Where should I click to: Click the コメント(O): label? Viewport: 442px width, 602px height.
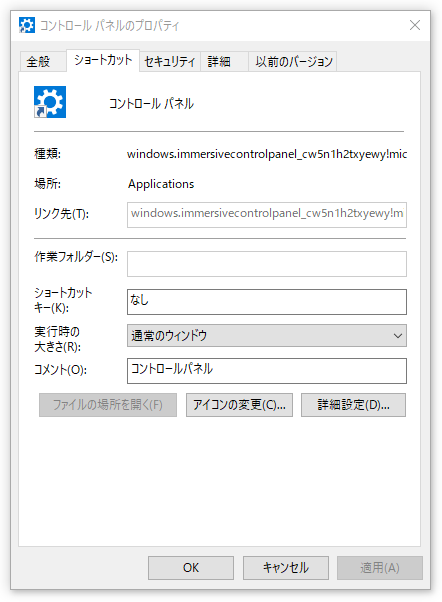(x=60, y=370)
